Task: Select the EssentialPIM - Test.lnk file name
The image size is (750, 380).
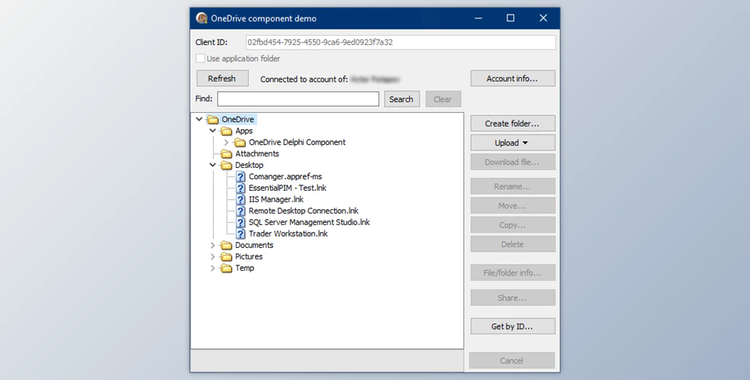Action: click(x=287, y=188)
